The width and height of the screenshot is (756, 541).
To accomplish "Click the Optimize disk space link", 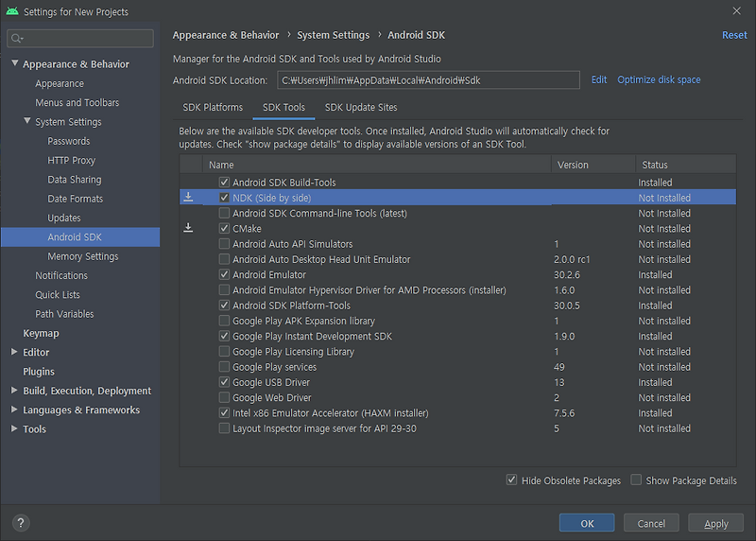I will point(659,80).
